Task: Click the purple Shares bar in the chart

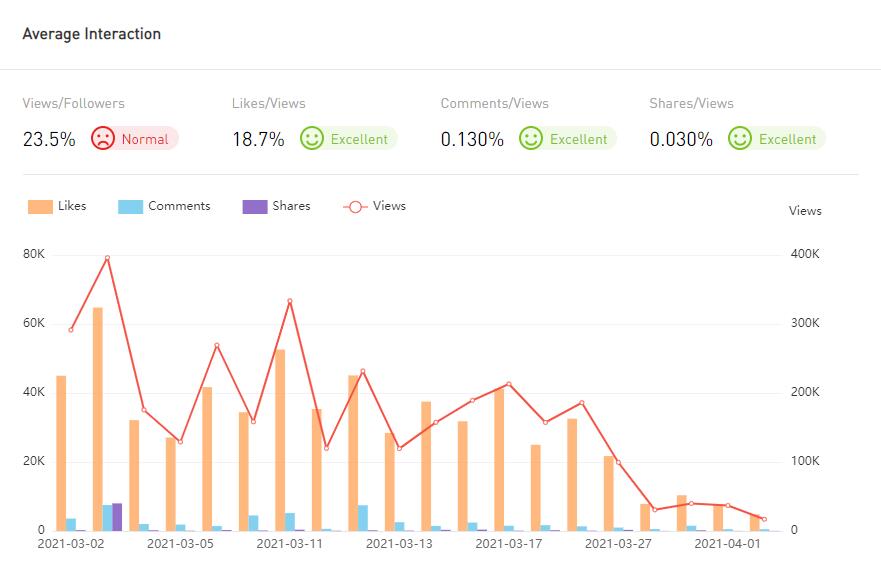Action: (x=117, y=517)
